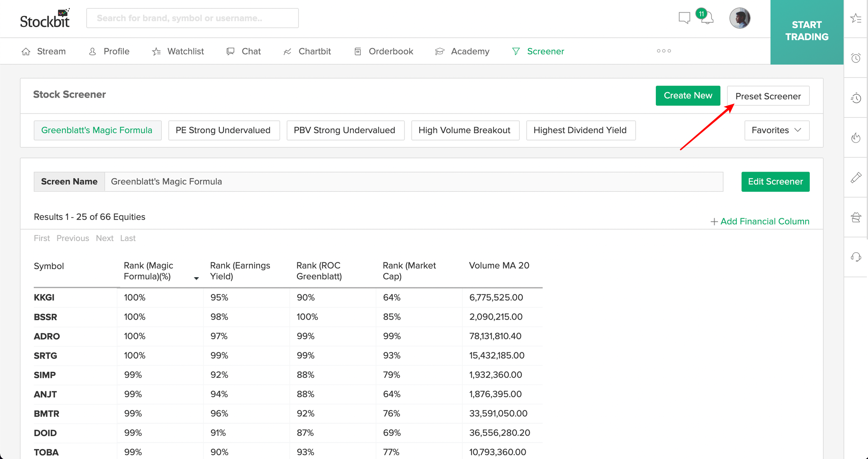
Task: Click Add Financial Column link
Action: click(760, 221)
